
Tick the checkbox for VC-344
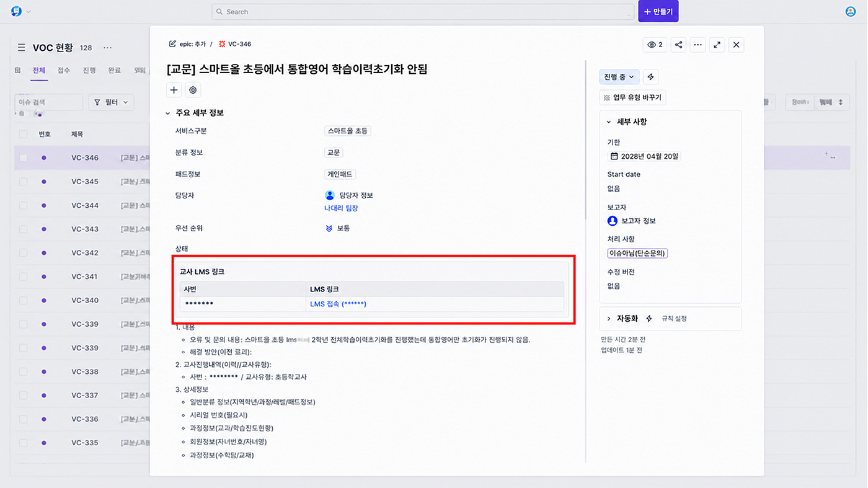24,205
